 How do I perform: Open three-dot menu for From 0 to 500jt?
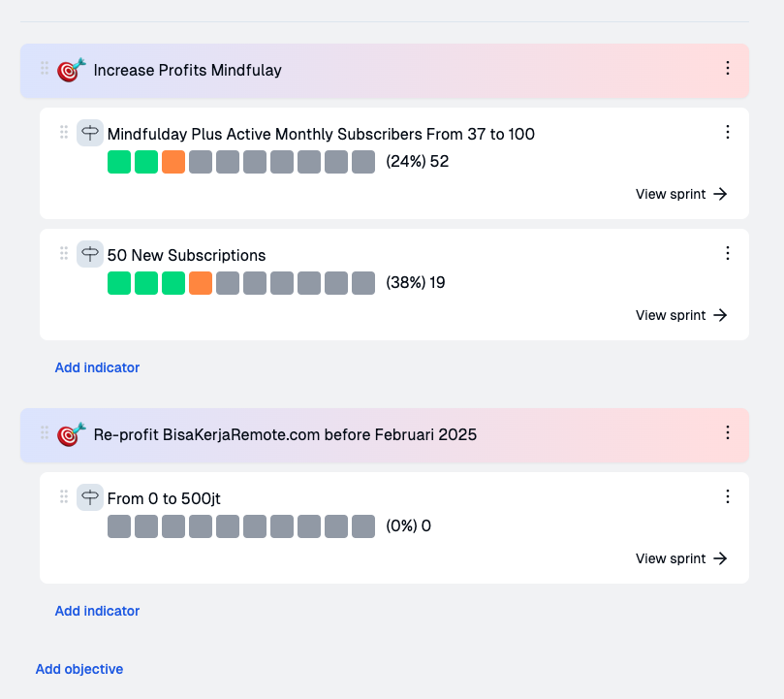(x=727, y=496)
